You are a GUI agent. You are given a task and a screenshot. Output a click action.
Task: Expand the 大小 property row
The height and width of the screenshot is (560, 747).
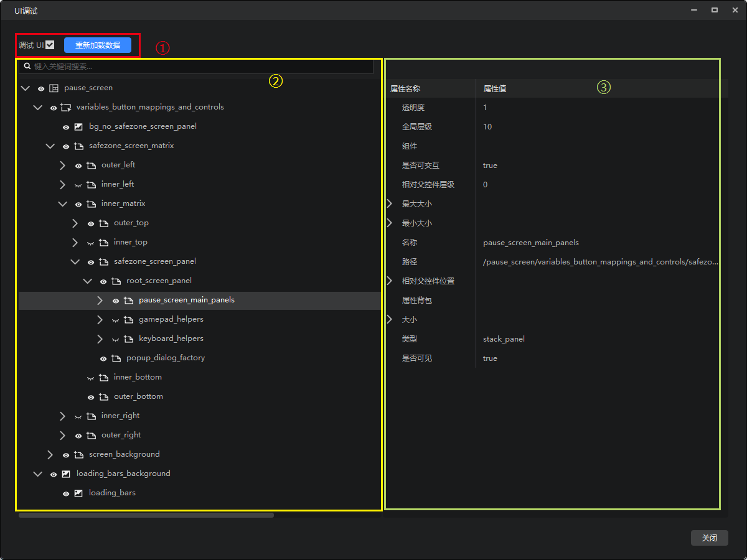coord(390,320)
